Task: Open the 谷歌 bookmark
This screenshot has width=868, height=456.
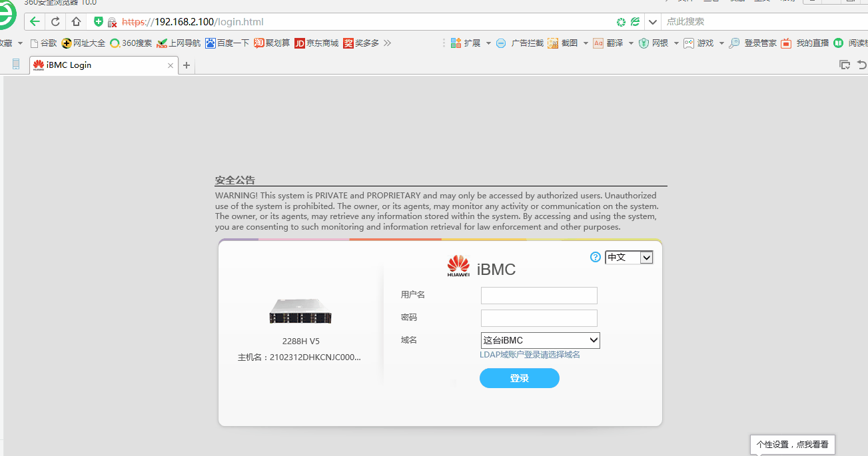Action: tap(43, 43)
